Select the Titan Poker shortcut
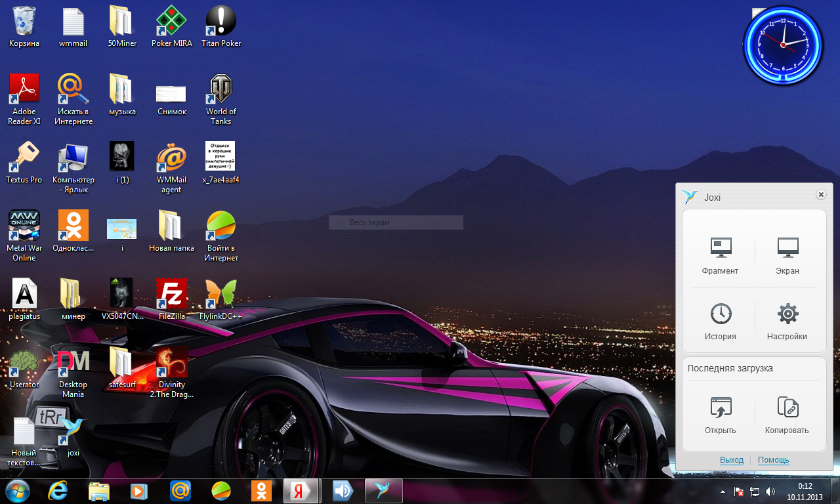This screenshot has width=840, height=504. (221, 27)
